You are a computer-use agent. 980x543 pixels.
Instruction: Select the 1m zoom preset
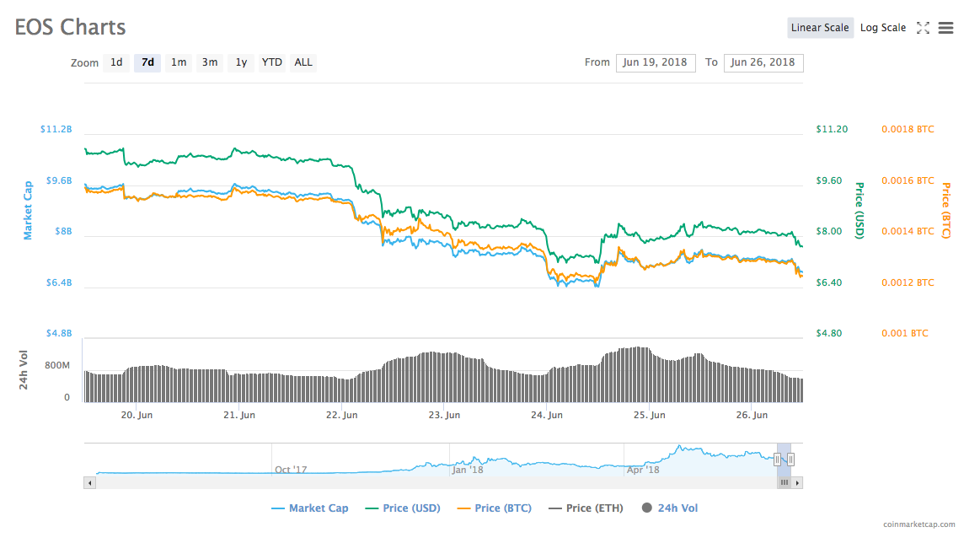click(179, 62)
